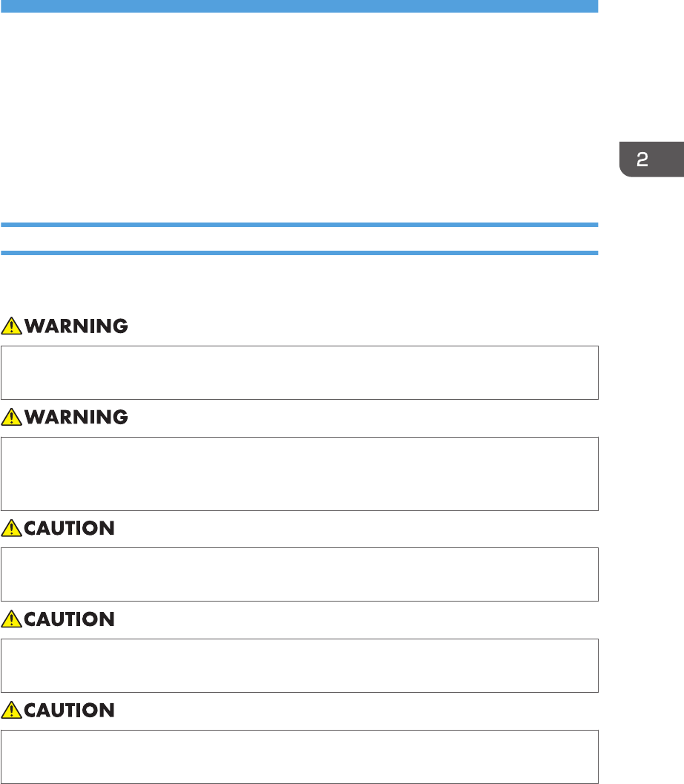Viewport: 684px width, 784px height.
Task: Click the thick blue bar at page top
Action: tap(299, 6)
